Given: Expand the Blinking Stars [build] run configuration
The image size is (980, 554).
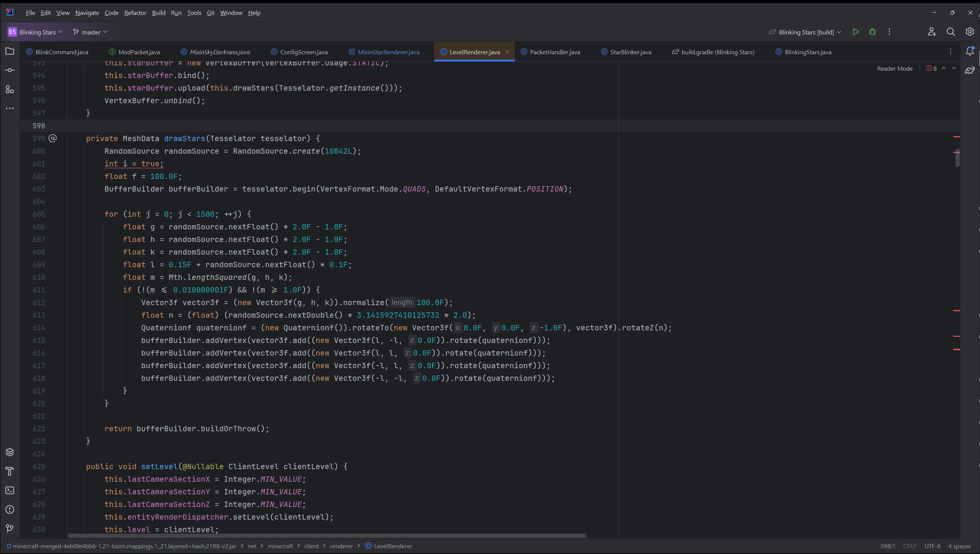Looking at the screenshot, I should click(806, 32).
